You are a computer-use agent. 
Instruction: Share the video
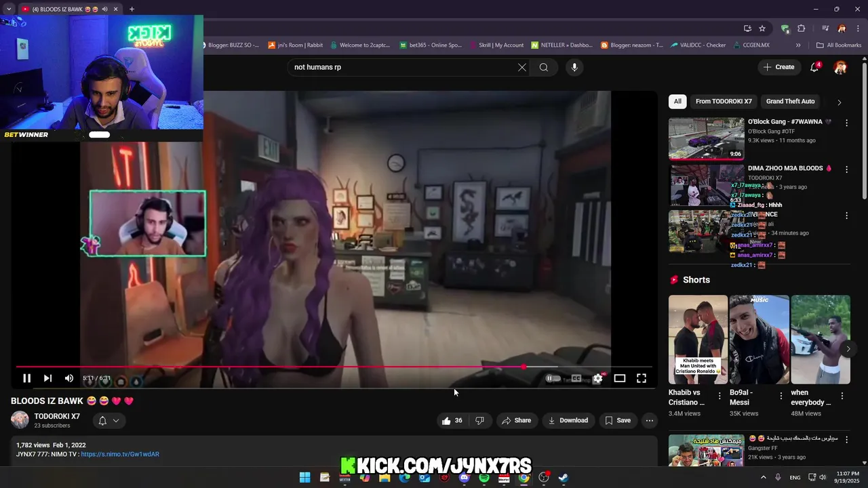click(516, 420)
